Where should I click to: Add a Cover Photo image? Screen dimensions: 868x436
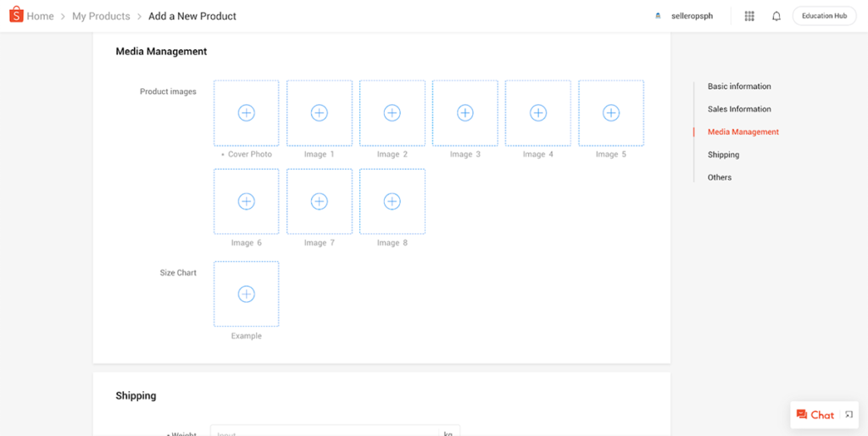tap(246, 113)
